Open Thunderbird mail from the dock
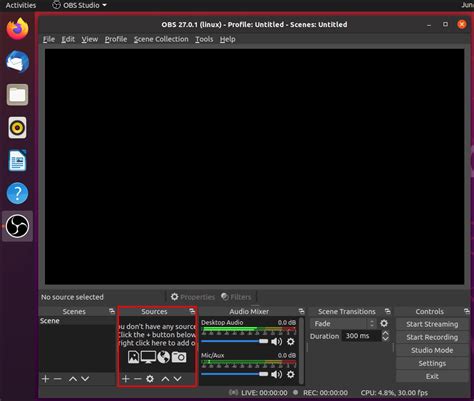Screen dimensions: 474x401 (17, 62)
